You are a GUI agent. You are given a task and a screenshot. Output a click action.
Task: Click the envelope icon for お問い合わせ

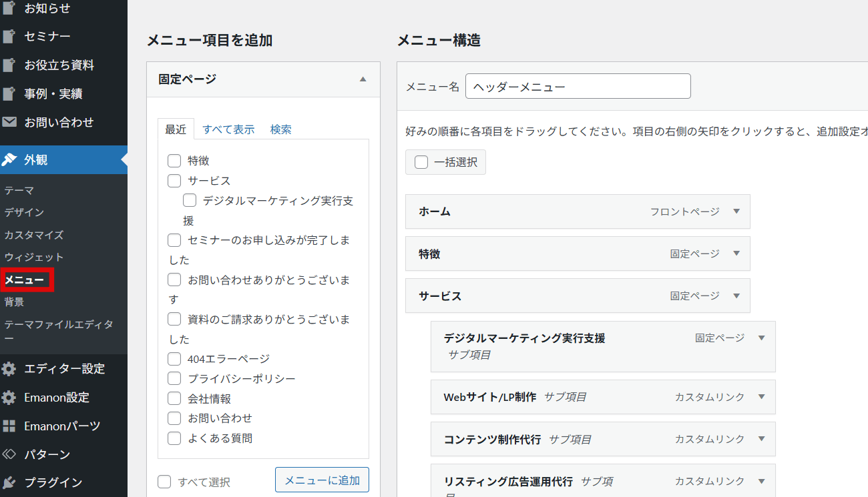point(9,123)
